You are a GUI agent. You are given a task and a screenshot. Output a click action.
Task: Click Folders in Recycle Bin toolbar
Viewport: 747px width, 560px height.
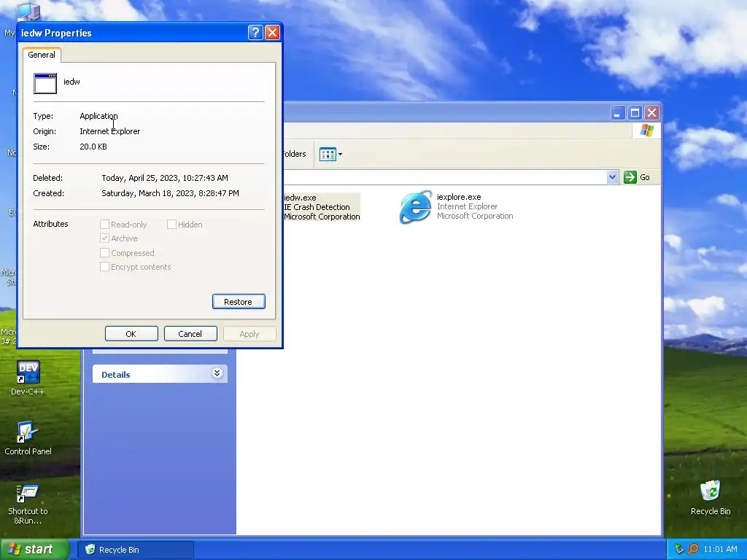pyautogui.click(x=295, y=154)
